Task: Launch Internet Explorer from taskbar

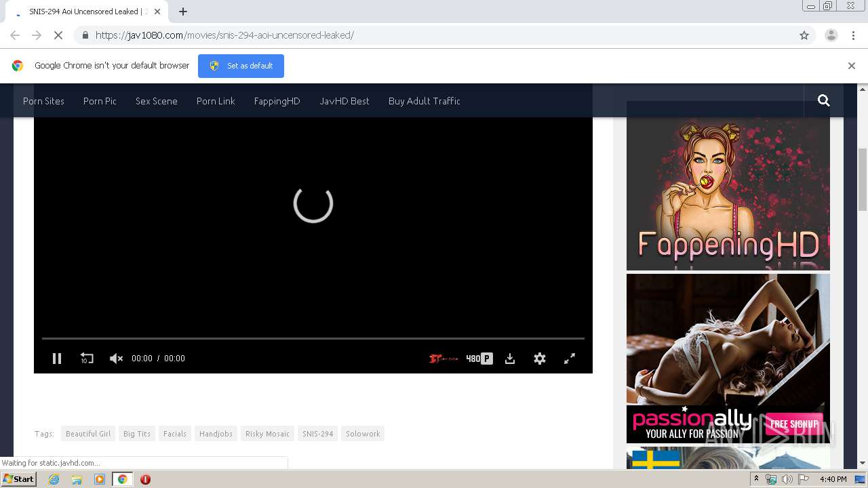Action: 54,479
